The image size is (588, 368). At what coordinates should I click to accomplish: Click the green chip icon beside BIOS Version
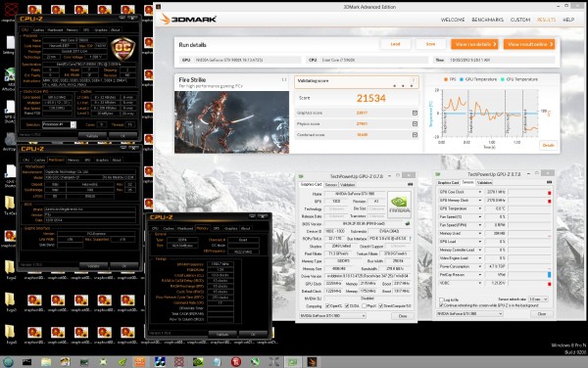point(408,223)
